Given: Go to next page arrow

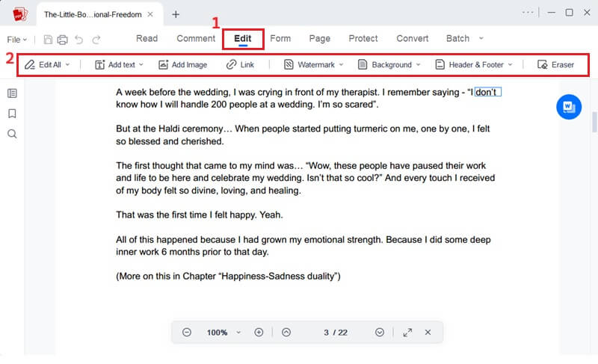Looking at the screenshot, I should [x=380, y=333].
